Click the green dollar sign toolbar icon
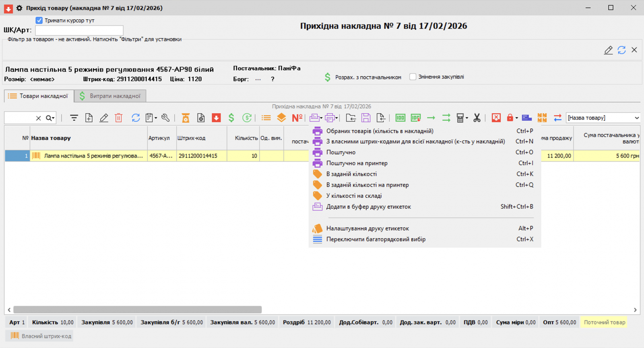 click(x=231, y=118)
